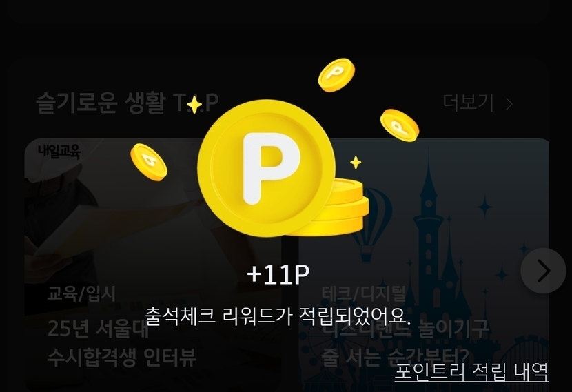Open 더보기 for more tips
Image resolution: width=572 pixels, height=392 pixels.
pyautogui.click(x=469, y=103)
